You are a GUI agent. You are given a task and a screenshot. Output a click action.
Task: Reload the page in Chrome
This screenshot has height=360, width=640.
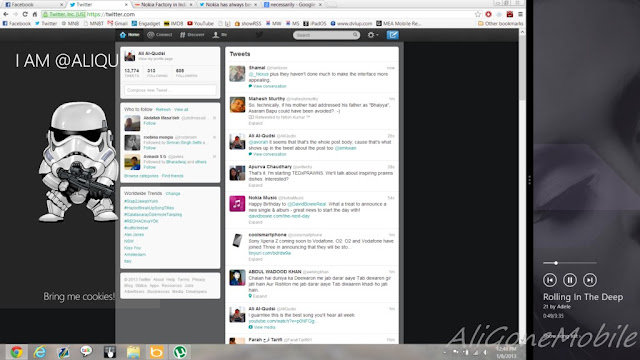25,14
